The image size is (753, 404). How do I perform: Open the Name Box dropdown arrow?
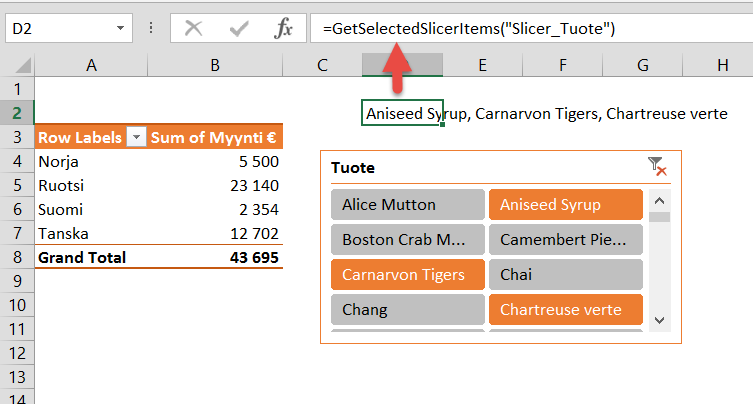[x=120, y=29]
